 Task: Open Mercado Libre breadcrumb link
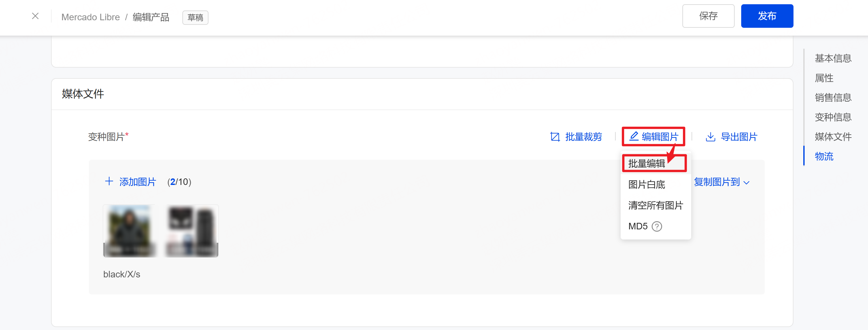click(90, 17)
